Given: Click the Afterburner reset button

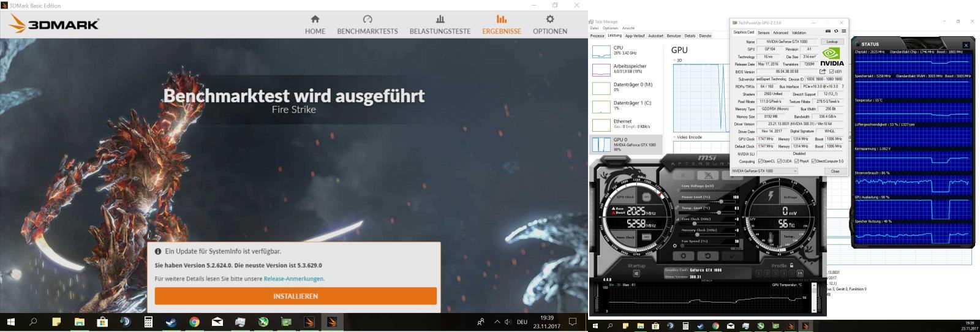Looking at the screenshot, I should point(707,256).
